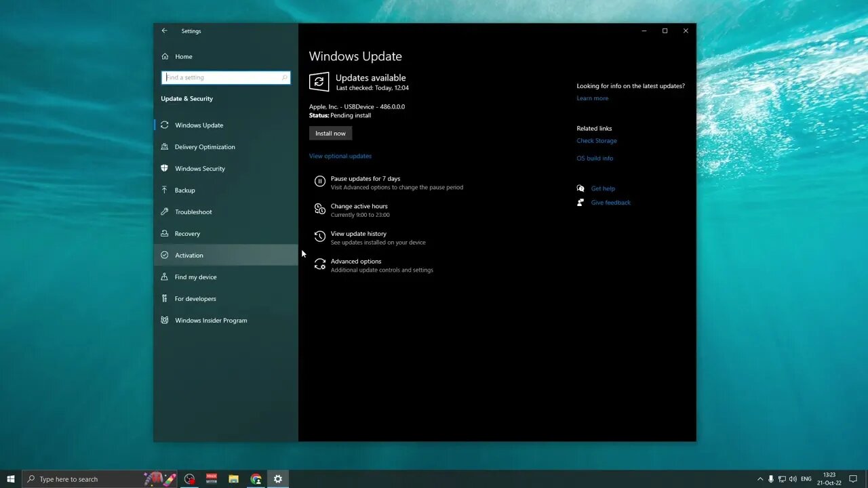Click the Activation checkmark icon
Screen dimensions: 868x488
click(x=164, y=255)
